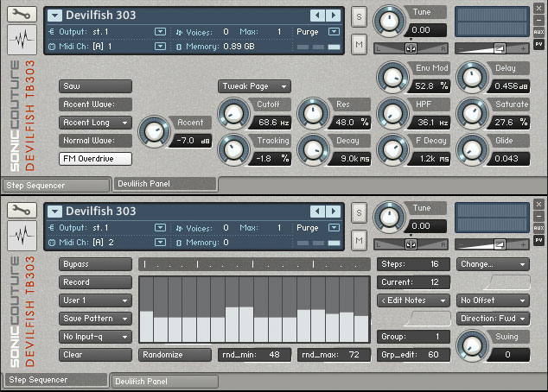Open the No Input-q dropdown

click(x=95, y=337)
